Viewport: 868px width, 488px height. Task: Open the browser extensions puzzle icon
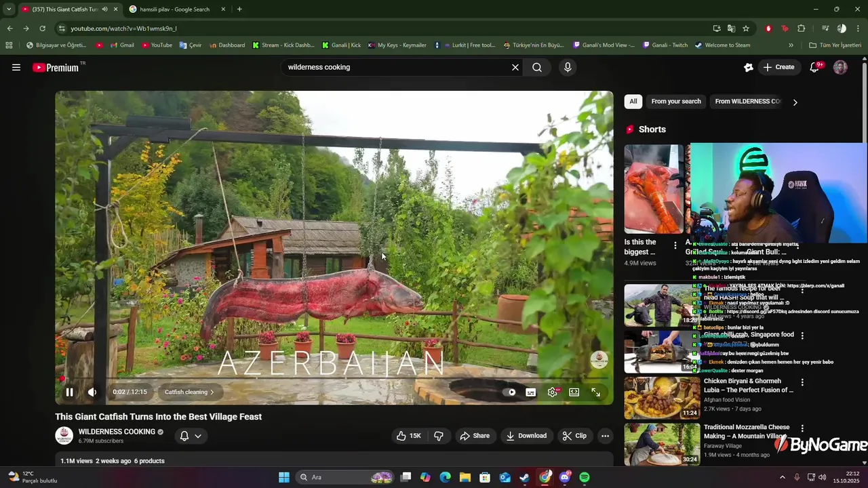point(801,28)
